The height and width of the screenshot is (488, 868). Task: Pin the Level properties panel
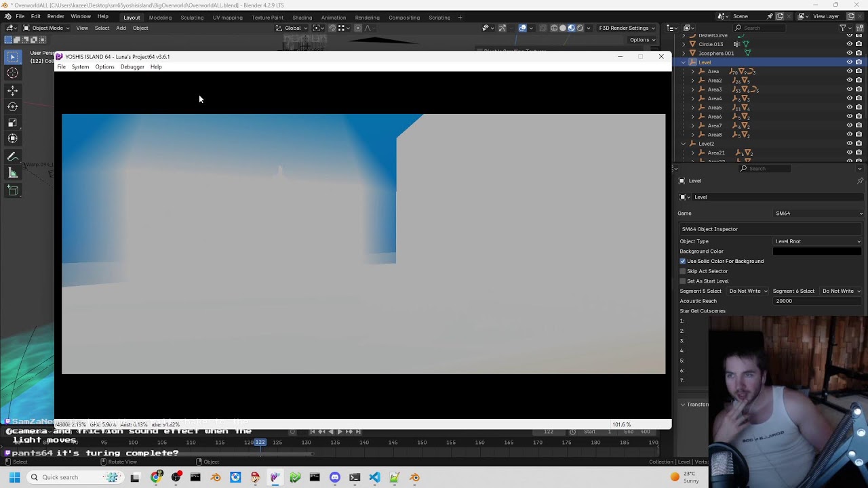click(x=860, y=181)
